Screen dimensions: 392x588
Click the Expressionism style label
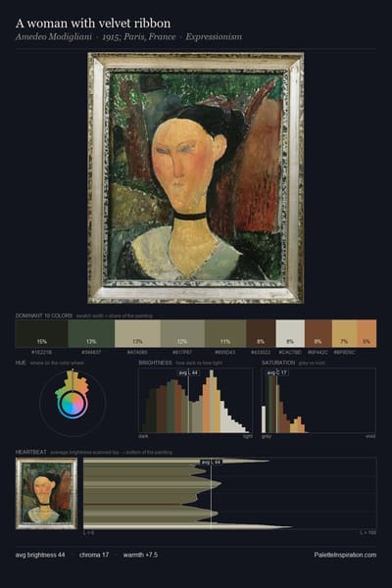214,37
